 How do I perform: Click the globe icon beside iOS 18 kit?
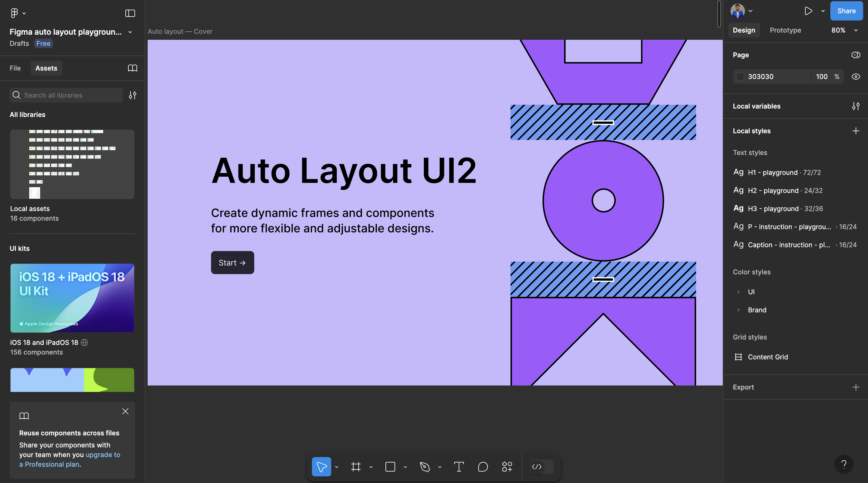tap(85, 343)
